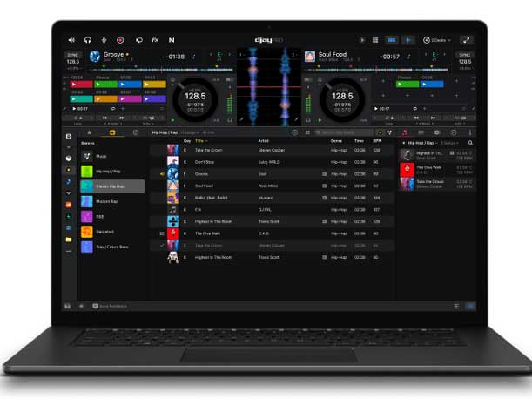Toggle SYNC on the right deck
This screenshot has height=399, width=532.
[x=465, y=55]
